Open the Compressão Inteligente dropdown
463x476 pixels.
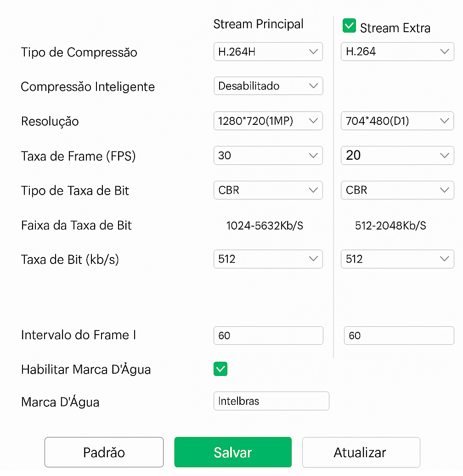pyautogui.click(x=268, y=86)
